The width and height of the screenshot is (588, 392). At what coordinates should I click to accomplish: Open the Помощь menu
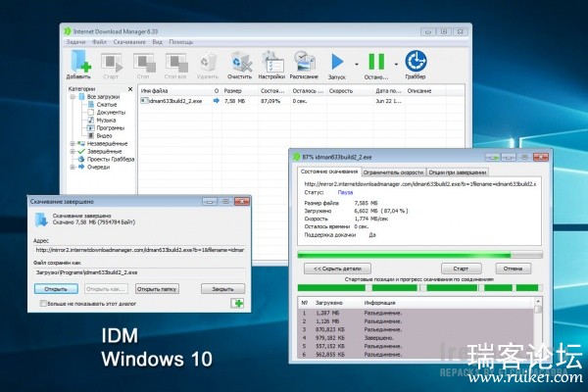(180, 42)
